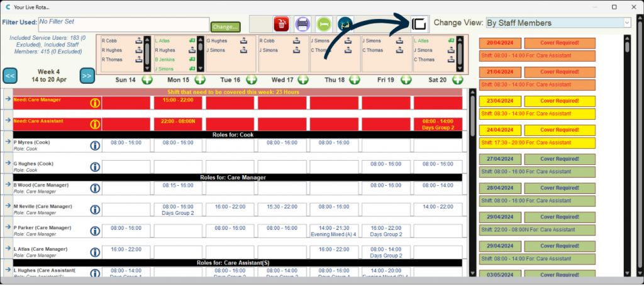This screenshot has height=286, width=644.
Task: Advance to next week with right arrows
Action: [x=87, y=76]
